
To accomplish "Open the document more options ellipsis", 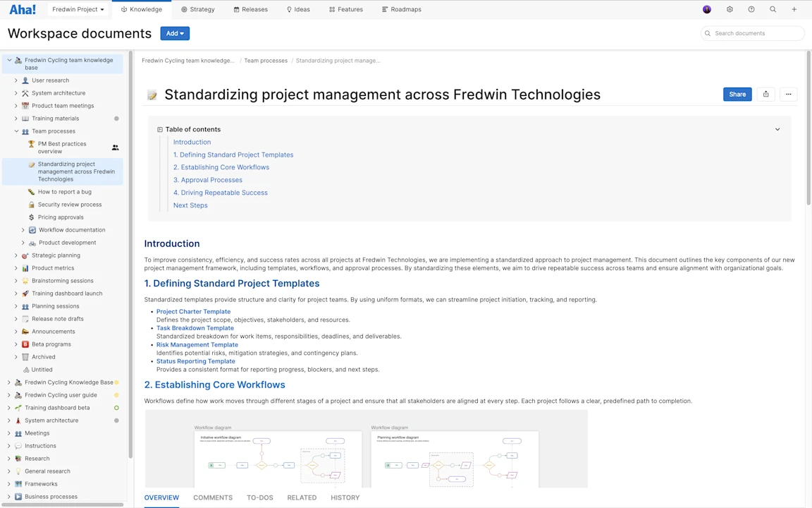I will tap(788, 95).
